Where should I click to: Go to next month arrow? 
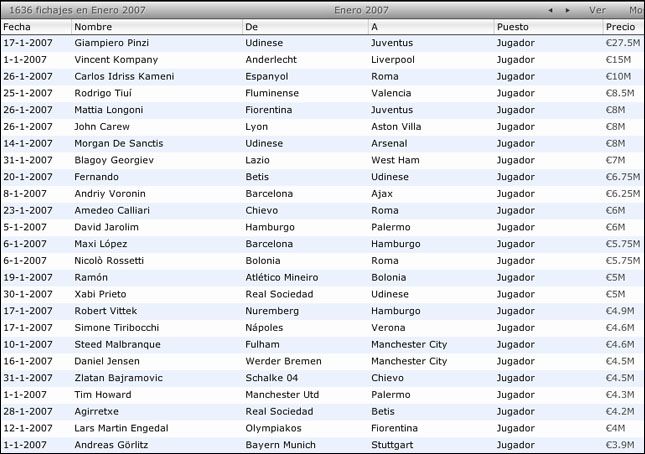click(568, 10)
